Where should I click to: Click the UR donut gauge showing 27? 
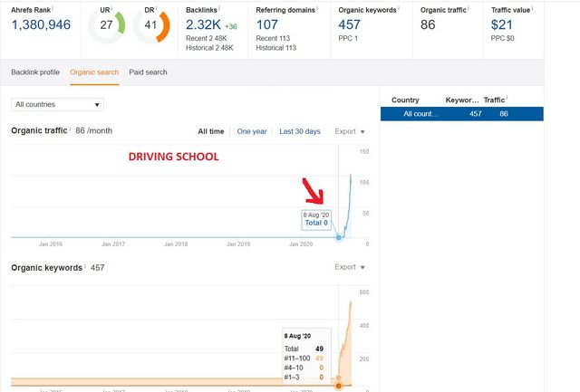pos(107,26)
